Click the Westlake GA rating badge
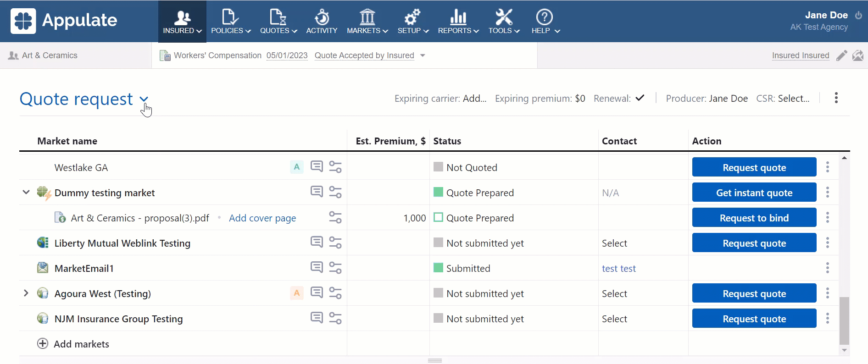Image resolution: width=868 pixels, height=364 pixels. [x=297, y=167]
